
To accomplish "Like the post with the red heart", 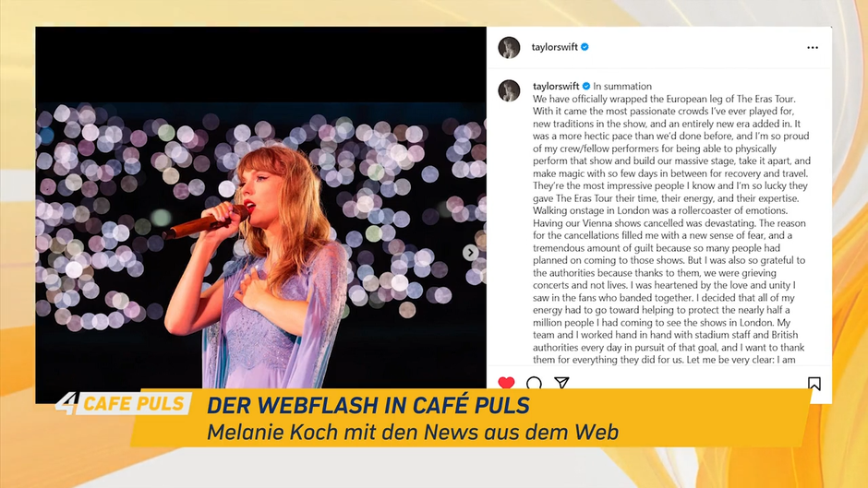I will click(506, 382).
